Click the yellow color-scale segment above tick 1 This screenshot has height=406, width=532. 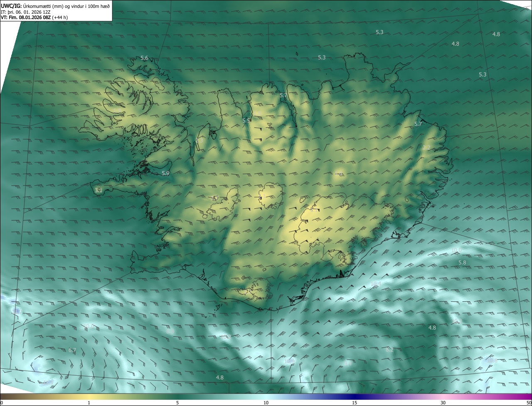[x=89, y=396]
